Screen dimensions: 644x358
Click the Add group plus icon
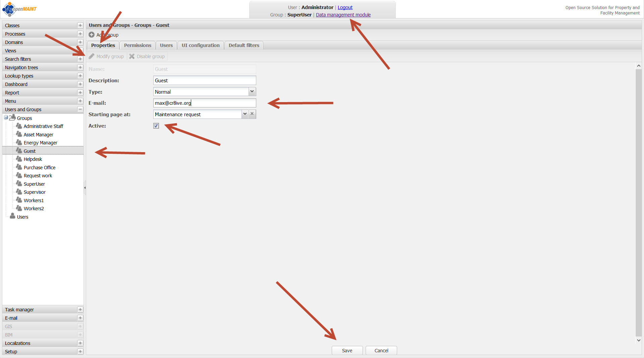click(x=91, y=35)
